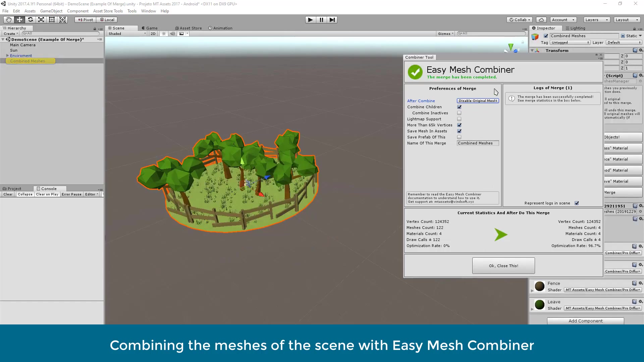Toggle More Than 65k Vertices checkbox
Image resolution: width=644 pixels, height=362 pixels.
click(459, 125)
